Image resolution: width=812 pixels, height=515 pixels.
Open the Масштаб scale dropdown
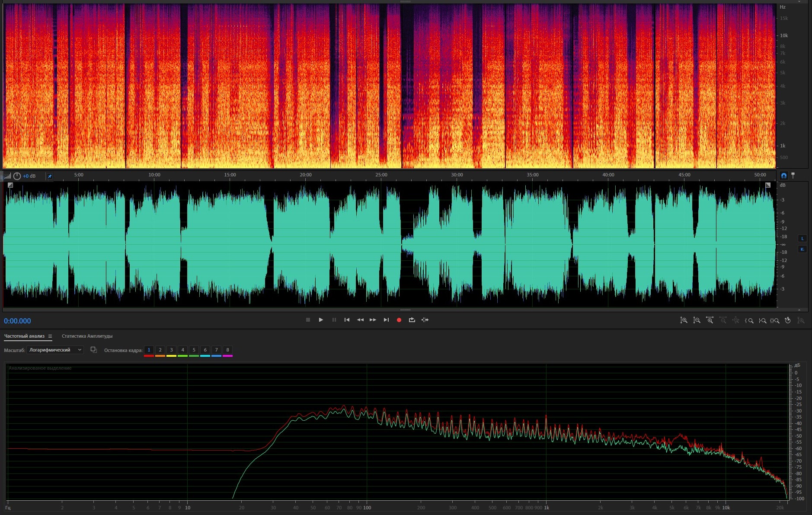click(x=55, y=350)
